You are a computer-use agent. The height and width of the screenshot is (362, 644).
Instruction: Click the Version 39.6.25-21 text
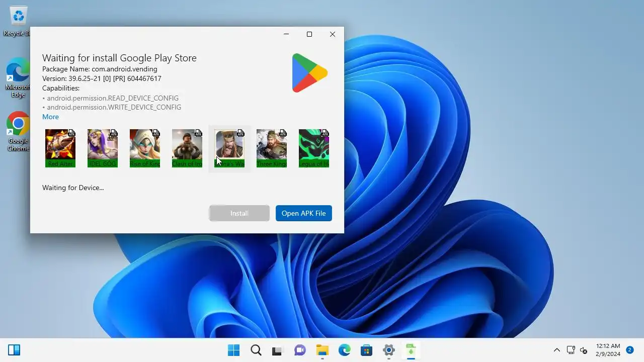[x=102, y=78]
